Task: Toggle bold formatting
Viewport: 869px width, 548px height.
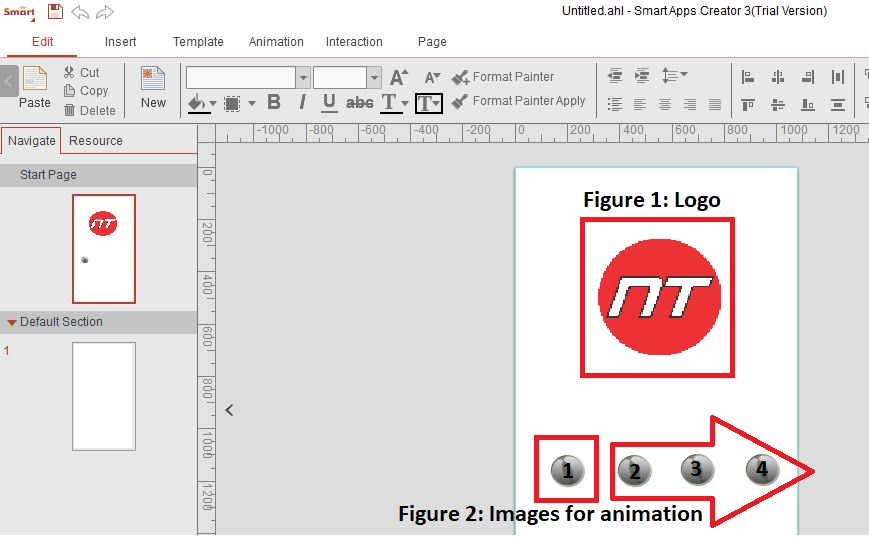Action: click(274, 102)
